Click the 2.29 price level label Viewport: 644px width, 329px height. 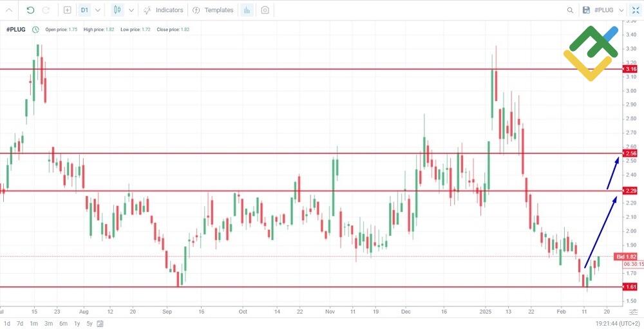pyautogui.click(x=630, y=191)
